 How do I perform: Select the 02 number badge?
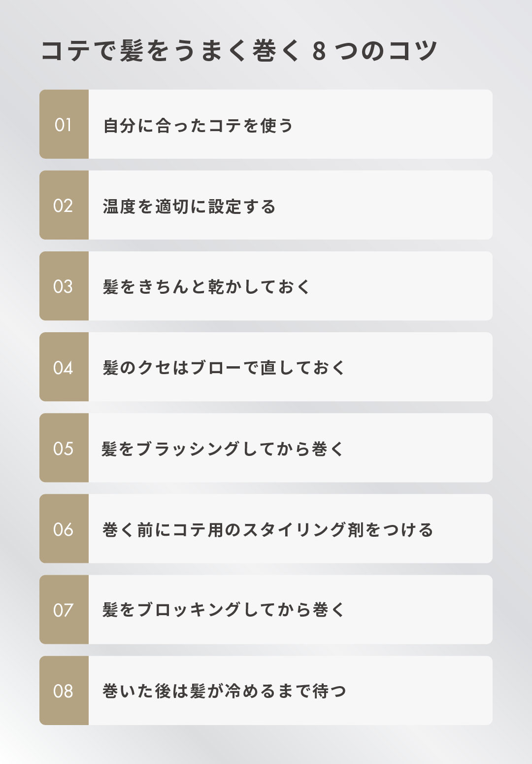(x=64, y=205)
